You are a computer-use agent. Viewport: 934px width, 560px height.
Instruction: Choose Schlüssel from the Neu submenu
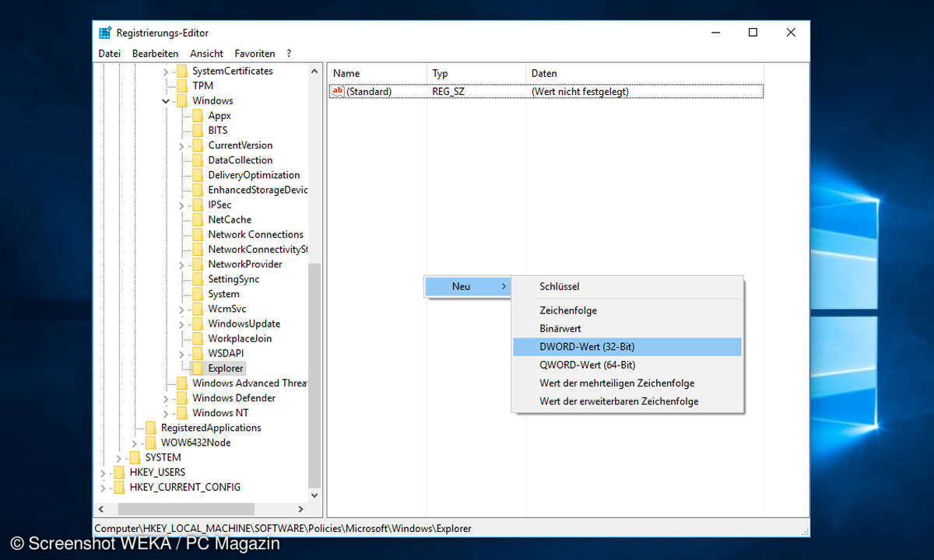click(627, 286)
